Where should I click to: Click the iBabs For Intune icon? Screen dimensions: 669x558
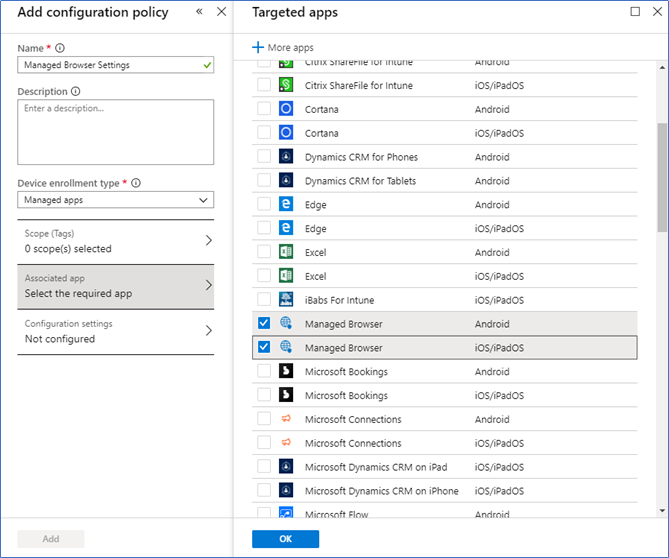pyautogui.click(x=286, y=299)
